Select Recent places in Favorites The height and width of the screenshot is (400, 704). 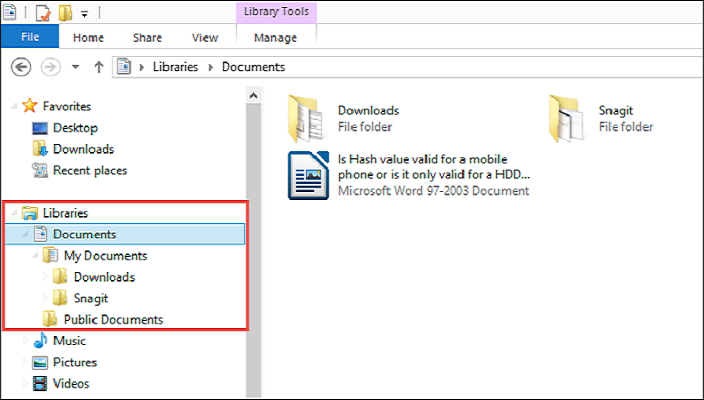[90, 171]
